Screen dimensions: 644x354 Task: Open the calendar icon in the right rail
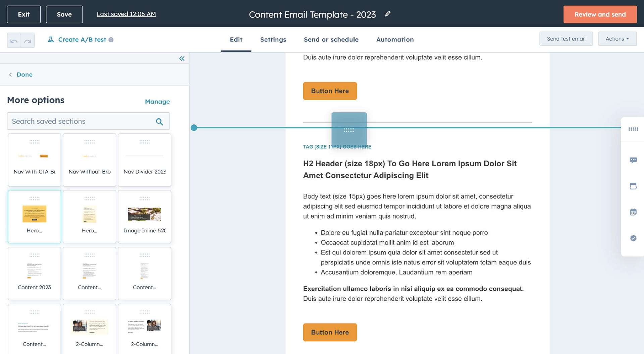pyautogui.click(x=633, y=212)
